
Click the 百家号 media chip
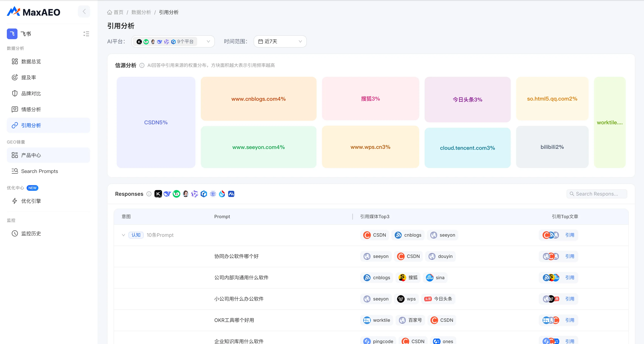click(x=410, y=320)
